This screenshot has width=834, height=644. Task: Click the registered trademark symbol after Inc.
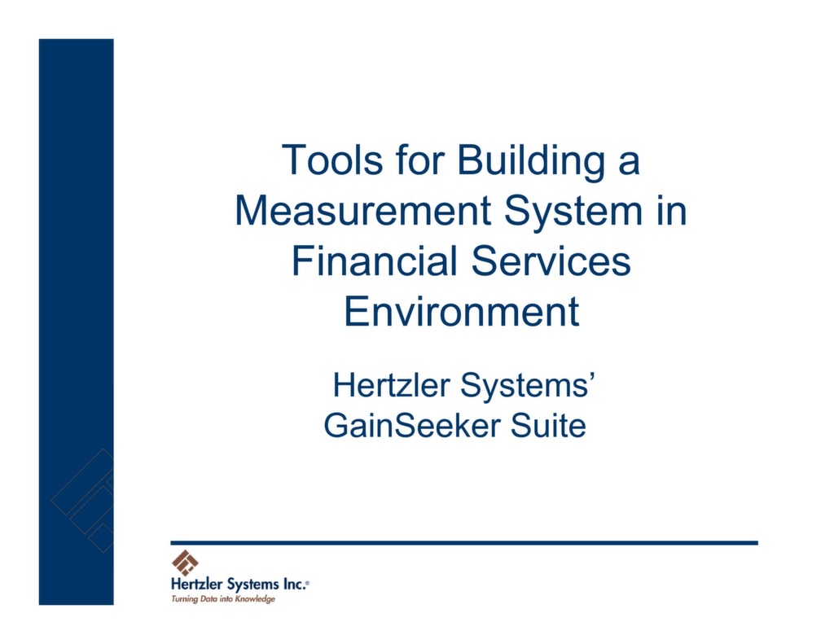(x=307, y=582)
